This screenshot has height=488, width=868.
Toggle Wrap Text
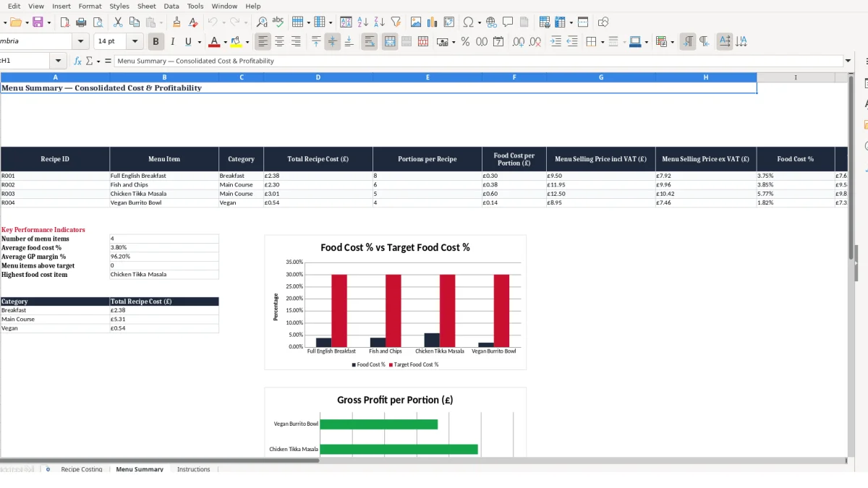[370, 42]
